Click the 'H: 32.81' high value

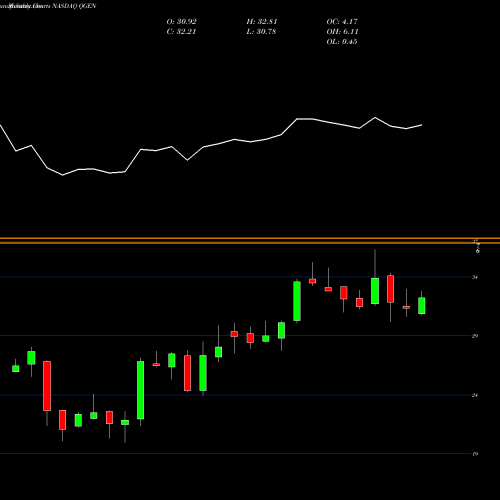[262, 22]
